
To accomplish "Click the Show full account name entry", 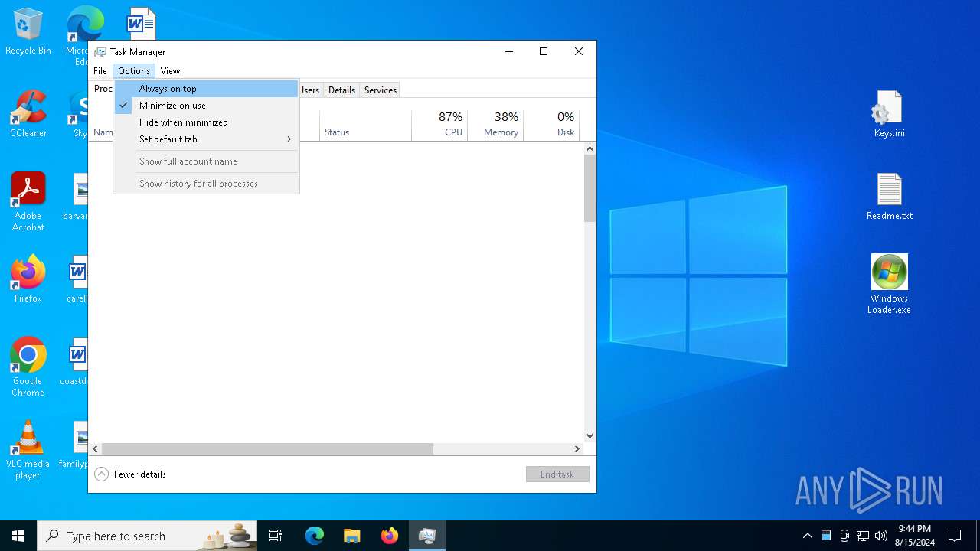I will coord(206,161).
